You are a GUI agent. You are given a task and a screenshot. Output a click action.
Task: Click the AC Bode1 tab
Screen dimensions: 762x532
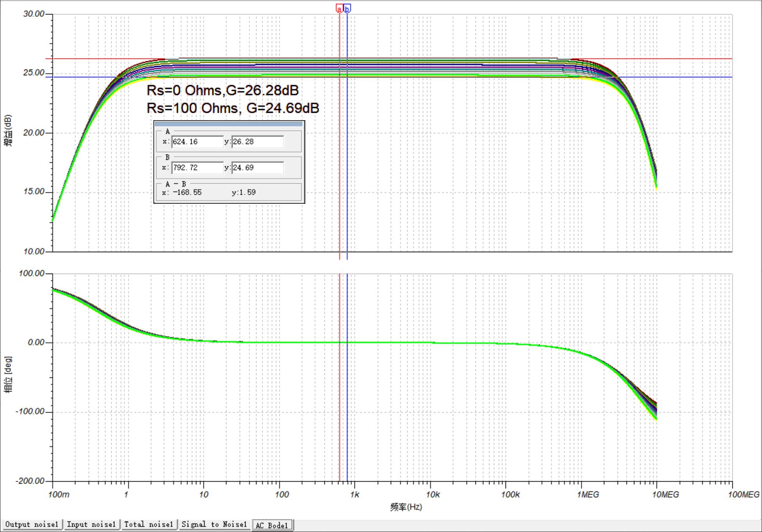(272, 525)
